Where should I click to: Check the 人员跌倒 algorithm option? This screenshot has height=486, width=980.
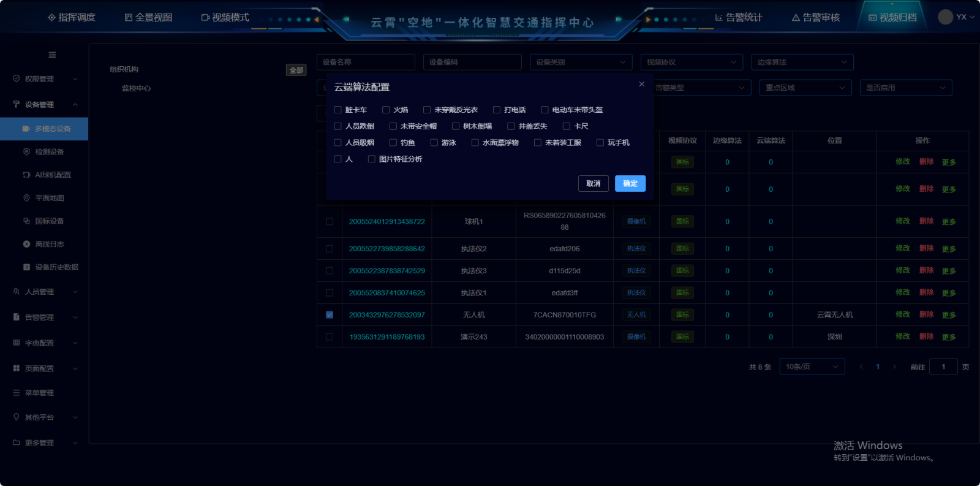(337, 126)
